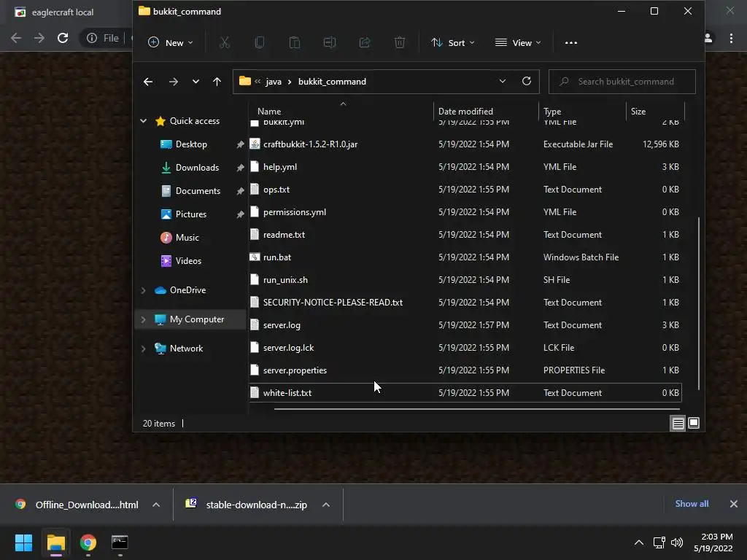Click java in the address breadcrumb
The image size is (747, 560).
[274, 82]
